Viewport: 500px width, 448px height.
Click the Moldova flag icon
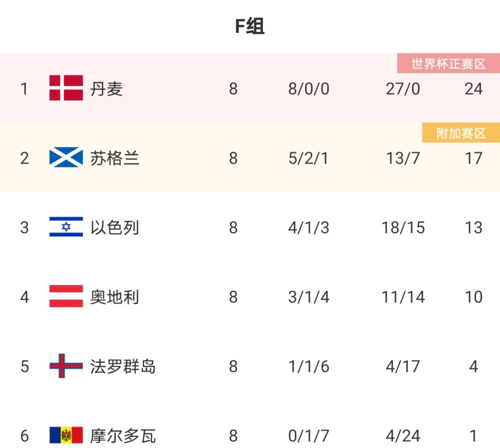[x=66, y=435]
